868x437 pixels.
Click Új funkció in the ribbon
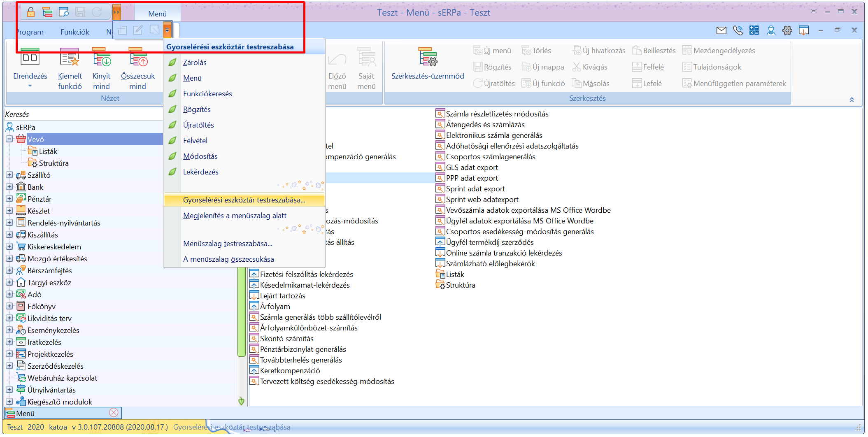coord(543,84)
